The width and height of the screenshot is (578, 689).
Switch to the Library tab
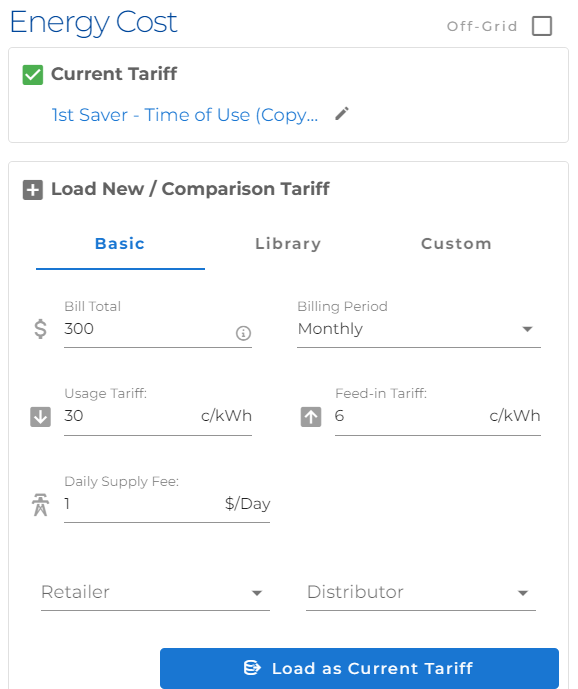(288, 244)
